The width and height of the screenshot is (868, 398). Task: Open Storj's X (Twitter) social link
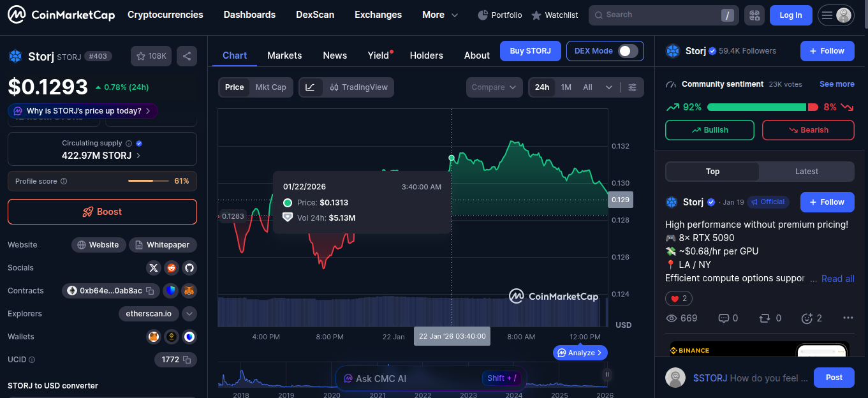click(x=153, y=268)
